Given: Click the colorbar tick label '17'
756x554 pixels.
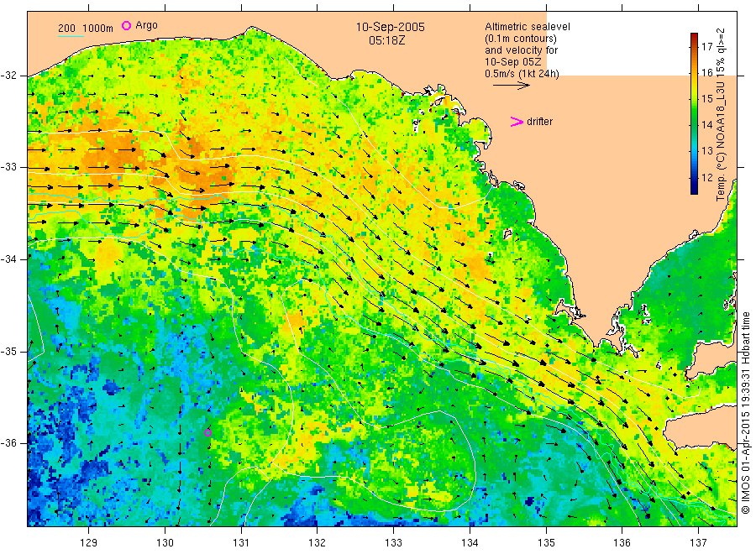Looking at the screenshot, I should [x=706, y=46].
